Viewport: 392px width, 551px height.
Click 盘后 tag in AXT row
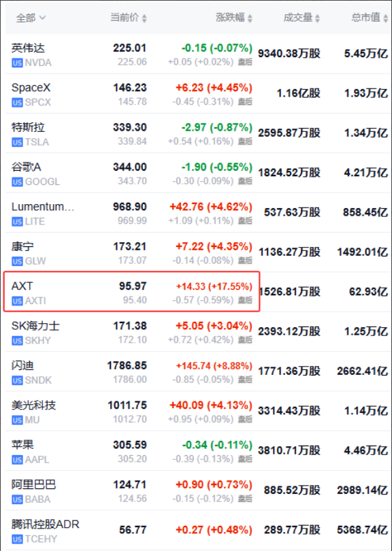pyautogui.click(x=245, y=301)
